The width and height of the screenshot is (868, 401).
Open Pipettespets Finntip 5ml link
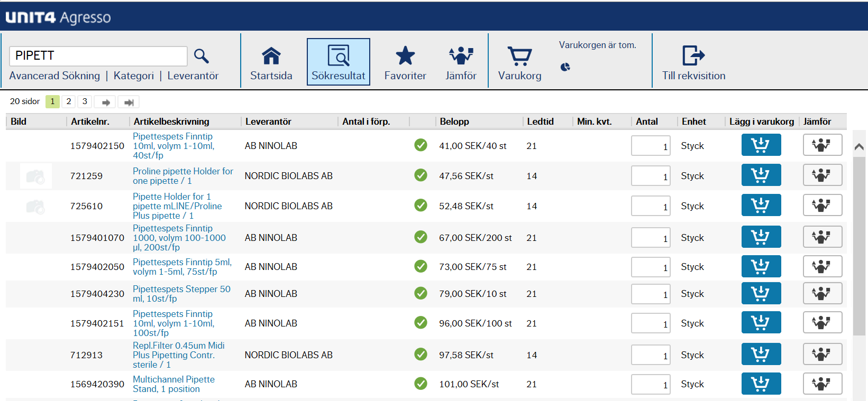pyautogui.click(x=182, y=267)
